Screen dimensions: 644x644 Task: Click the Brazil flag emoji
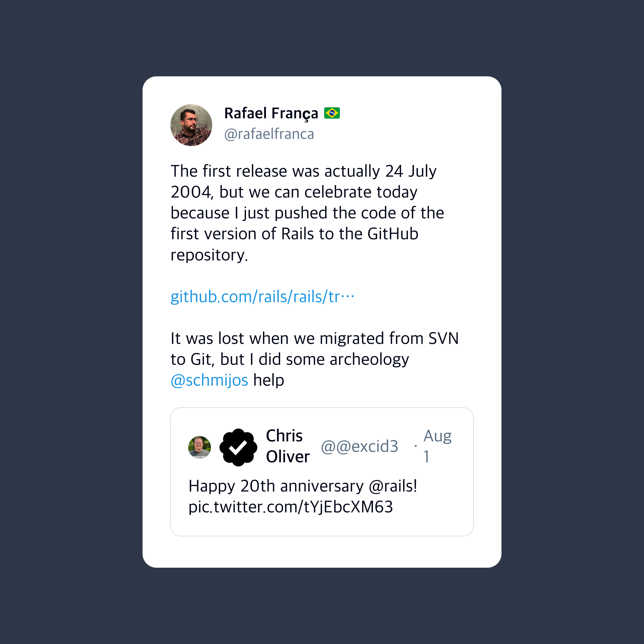[332, 113]
